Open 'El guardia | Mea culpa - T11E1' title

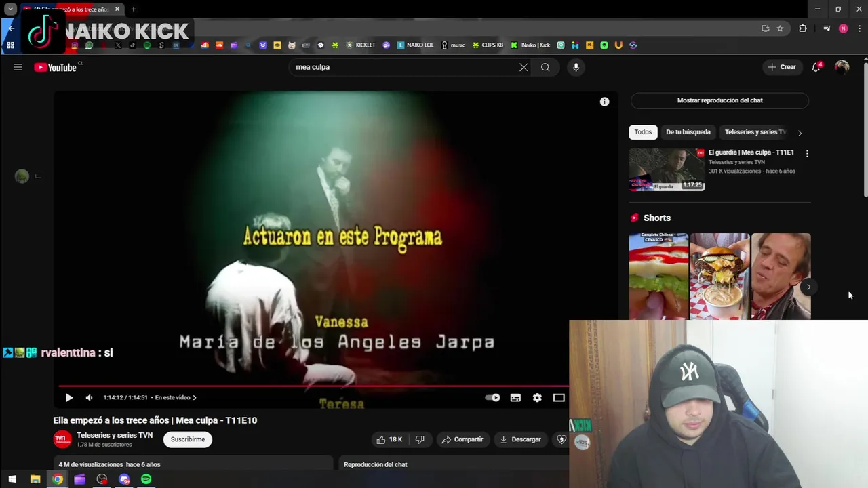click(751, 152)
